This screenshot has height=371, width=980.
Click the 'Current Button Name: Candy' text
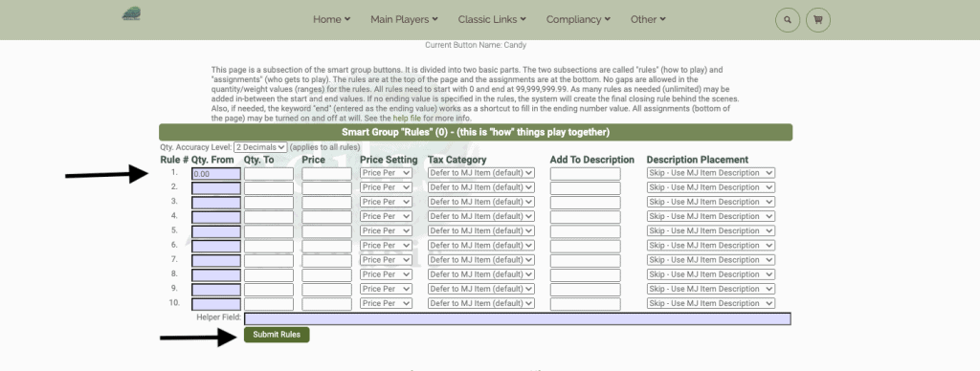[x=476, y=45]
